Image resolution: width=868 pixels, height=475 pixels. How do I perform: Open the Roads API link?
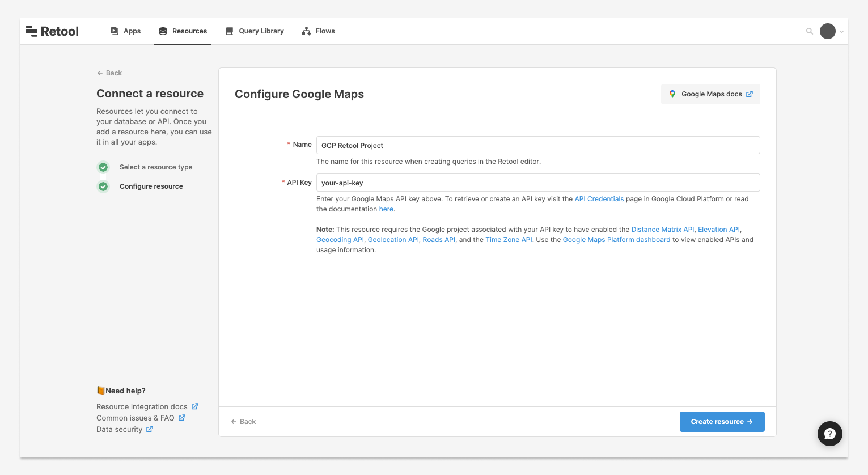tap(439, 240)
